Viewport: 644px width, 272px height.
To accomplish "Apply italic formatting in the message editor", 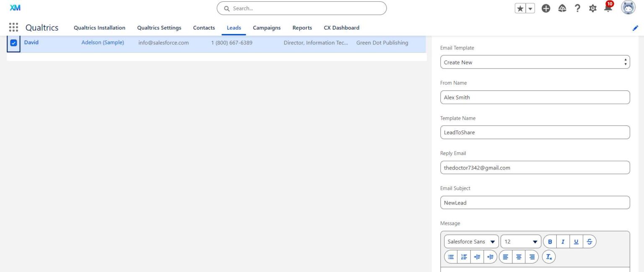I will pos(563,241).
